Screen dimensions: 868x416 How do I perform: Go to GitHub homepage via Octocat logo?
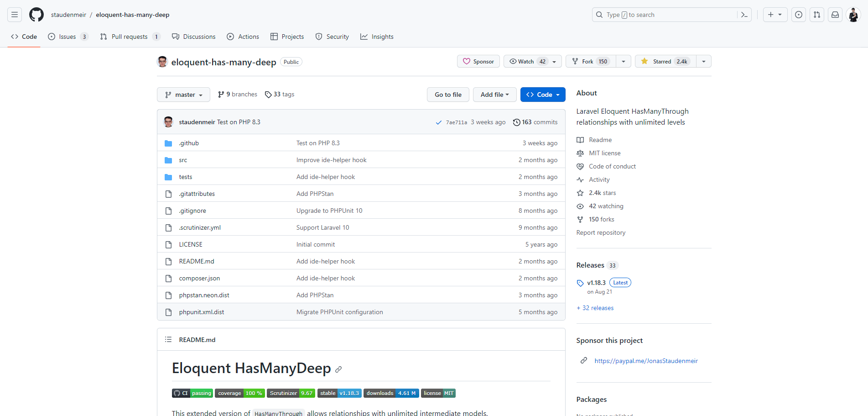[x=36, y=15]
